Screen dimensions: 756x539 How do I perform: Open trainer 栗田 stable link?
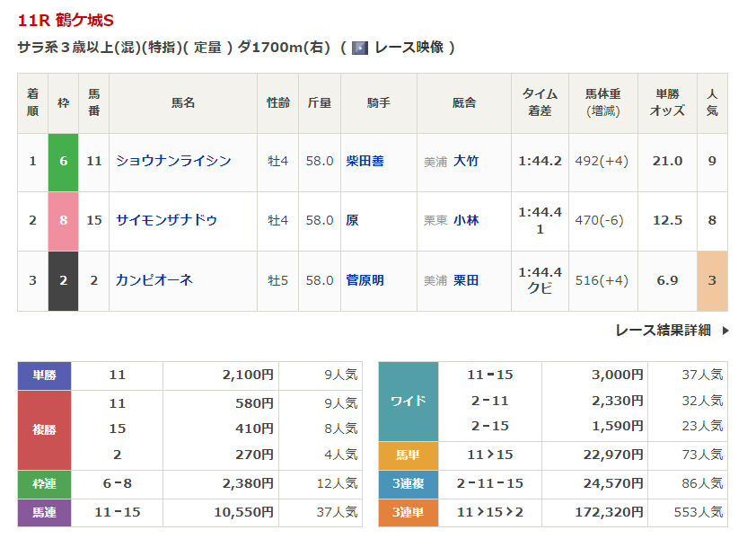click(x=465, y=280)
